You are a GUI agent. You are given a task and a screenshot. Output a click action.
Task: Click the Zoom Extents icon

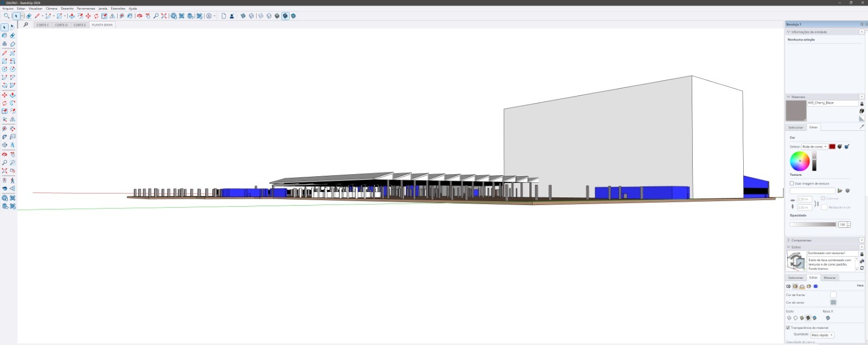point(164,16)
